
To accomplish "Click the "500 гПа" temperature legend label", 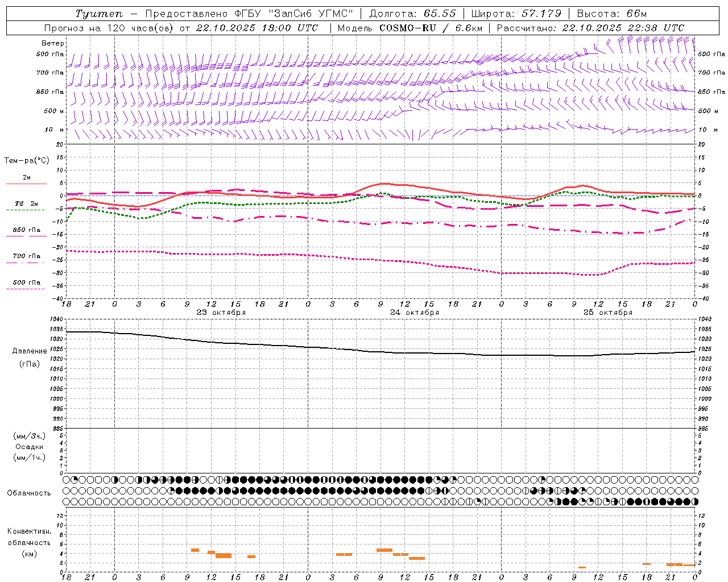I will pos(26,282).
